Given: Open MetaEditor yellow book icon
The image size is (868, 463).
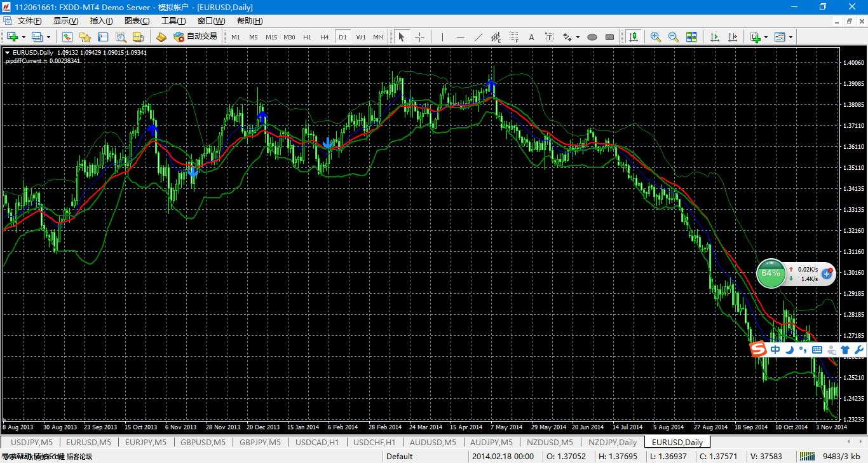Looking at the screenshot, I should tap(161, 37).
